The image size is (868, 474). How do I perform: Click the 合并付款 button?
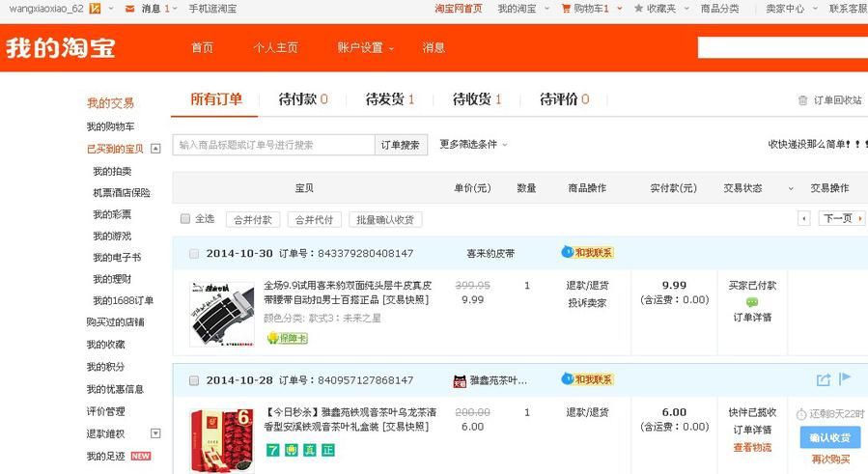pos(253,220)
